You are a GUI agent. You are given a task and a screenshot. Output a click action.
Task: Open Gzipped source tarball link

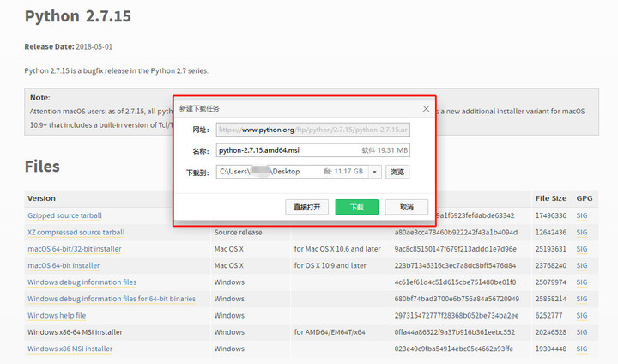pos(64,215)
